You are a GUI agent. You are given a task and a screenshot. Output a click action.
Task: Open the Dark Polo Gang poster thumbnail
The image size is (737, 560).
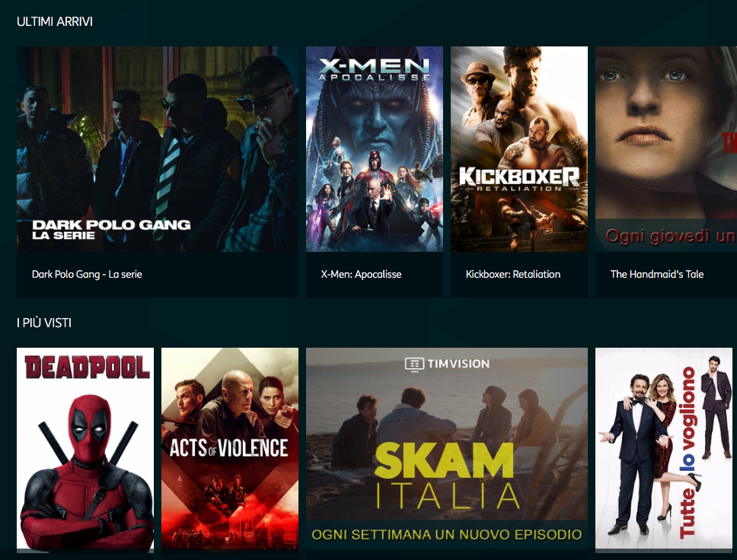click(x=158, y=149)
